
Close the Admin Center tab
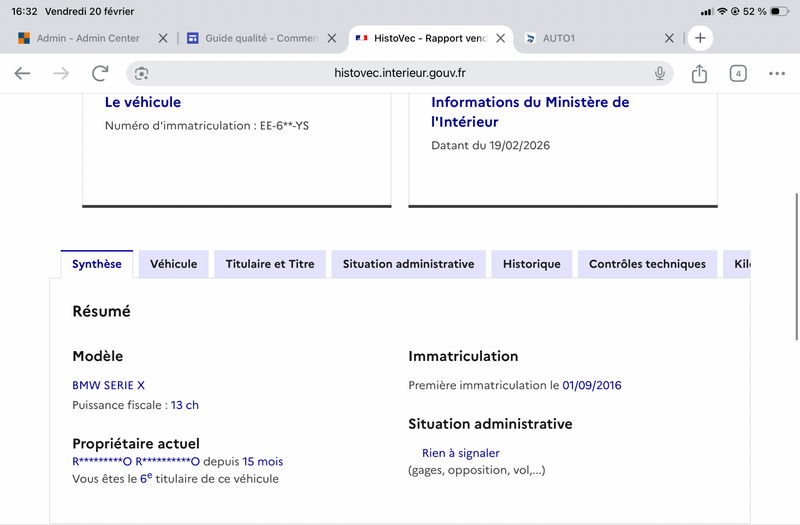(x=164, y=38)
